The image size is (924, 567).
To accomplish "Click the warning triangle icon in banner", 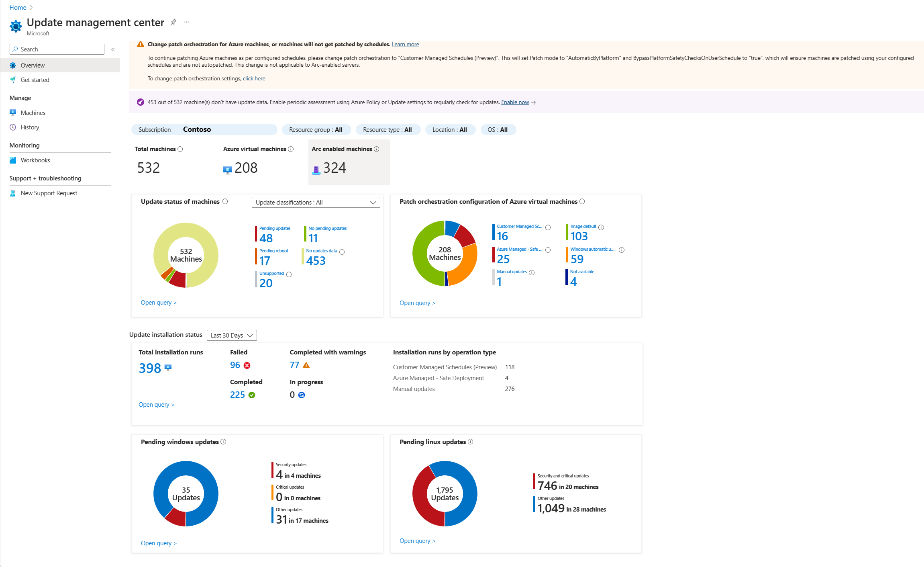I will (141, 44).
